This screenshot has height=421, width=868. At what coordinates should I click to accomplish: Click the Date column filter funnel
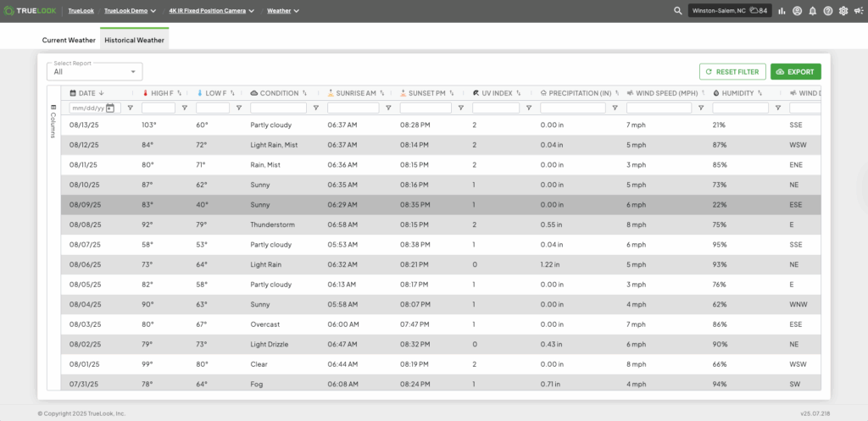[130, 108]
